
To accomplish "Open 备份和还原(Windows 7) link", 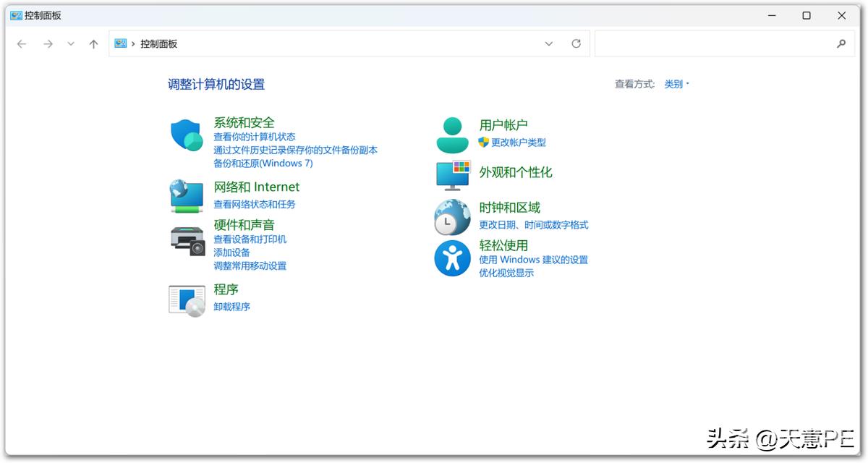I will click(263, 163).
